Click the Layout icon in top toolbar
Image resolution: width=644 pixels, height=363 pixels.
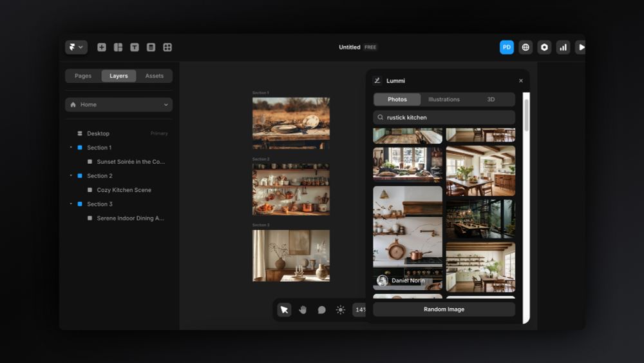[118, 47]
